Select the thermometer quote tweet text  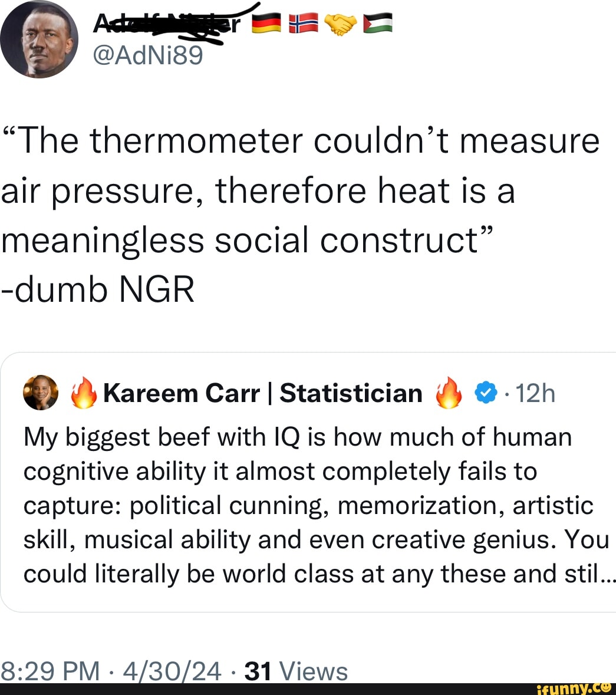coord(295,189)
